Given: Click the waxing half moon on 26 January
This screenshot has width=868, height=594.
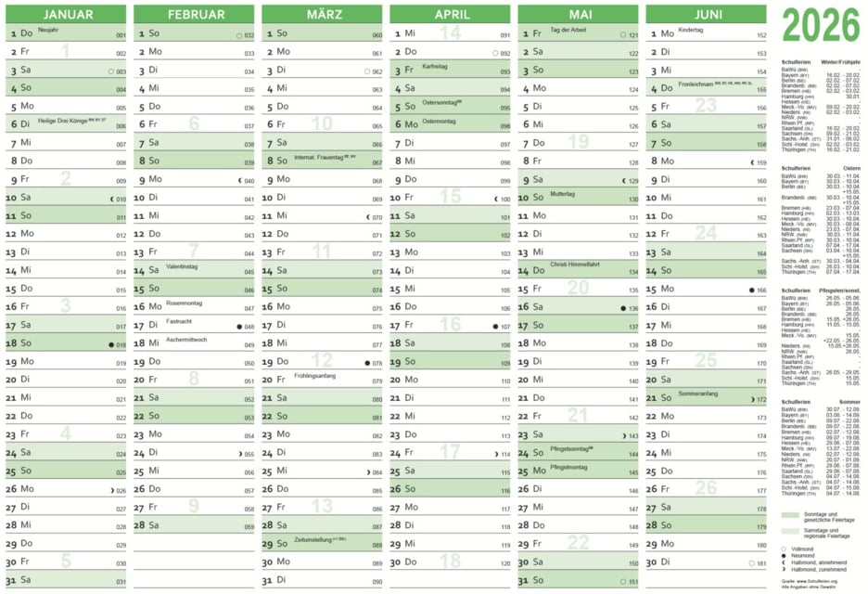Looking at the screenshot, I should tap(110, 490).
